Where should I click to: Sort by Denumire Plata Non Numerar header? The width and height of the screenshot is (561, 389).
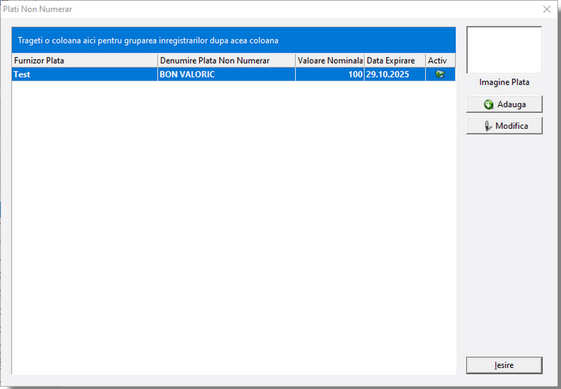pyautogui.click(x=226, y=60)
